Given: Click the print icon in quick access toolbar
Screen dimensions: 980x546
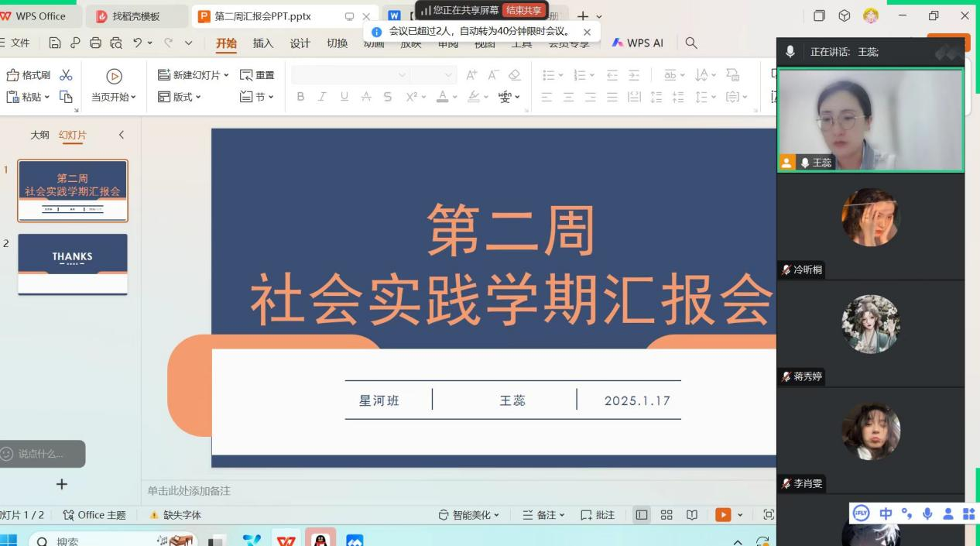Looking at the screenshot, I should [95, 43].
